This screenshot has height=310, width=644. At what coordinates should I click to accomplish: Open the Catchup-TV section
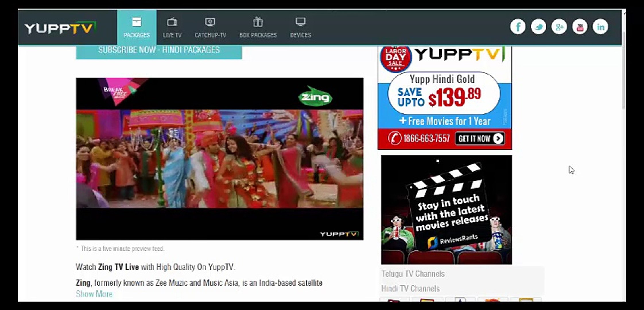pyautogui.click(x=210, y=28)
